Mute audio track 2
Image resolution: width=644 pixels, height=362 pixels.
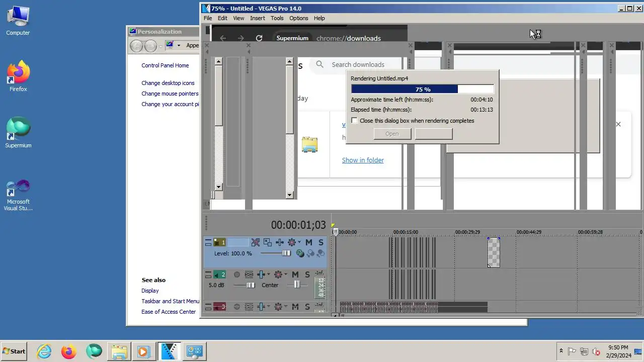point(295,275)
